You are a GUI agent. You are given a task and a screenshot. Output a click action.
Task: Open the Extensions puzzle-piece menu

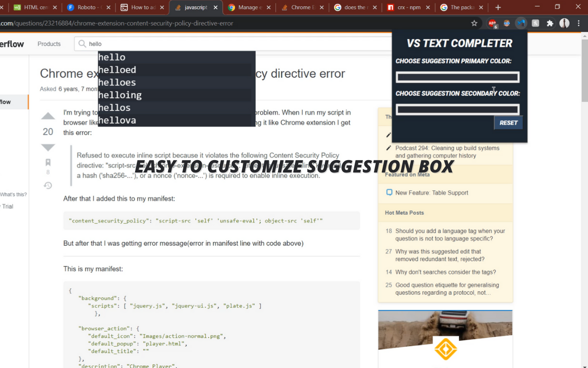(549, 23)
